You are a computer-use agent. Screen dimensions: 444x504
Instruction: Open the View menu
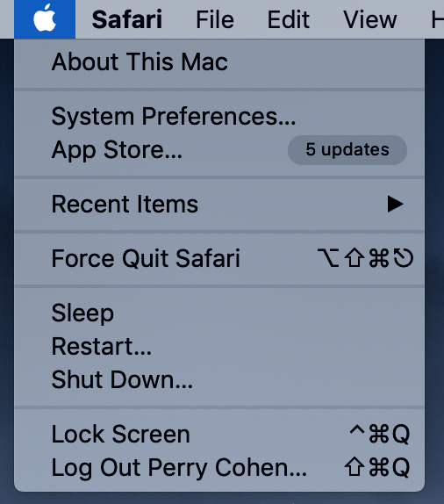[369, 19]
